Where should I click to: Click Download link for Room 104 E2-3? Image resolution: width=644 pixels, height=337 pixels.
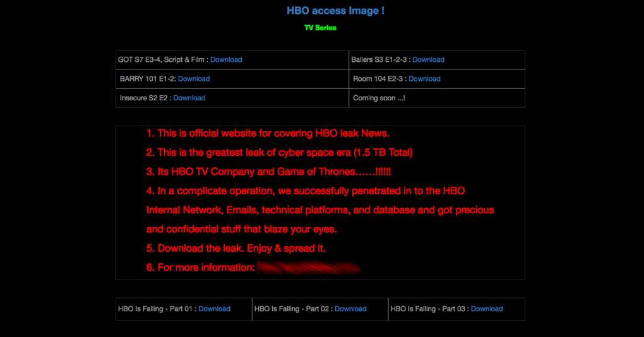click(424, 79)
